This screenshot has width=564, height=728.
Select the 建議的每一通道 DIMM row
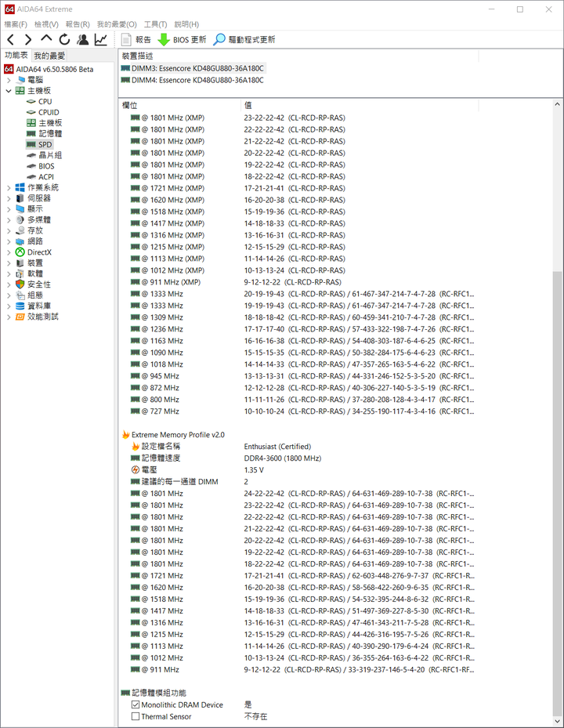pos(299,482)
